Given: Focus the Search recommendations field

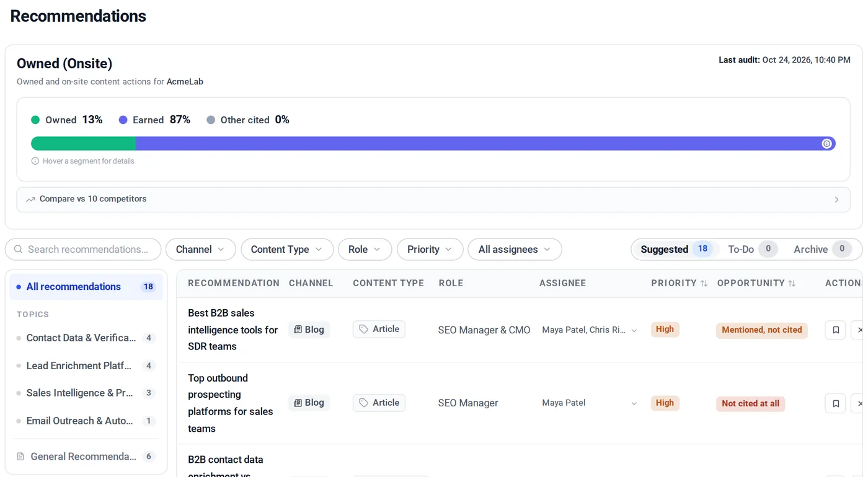Looking at the screenshot, I should 83,249.
